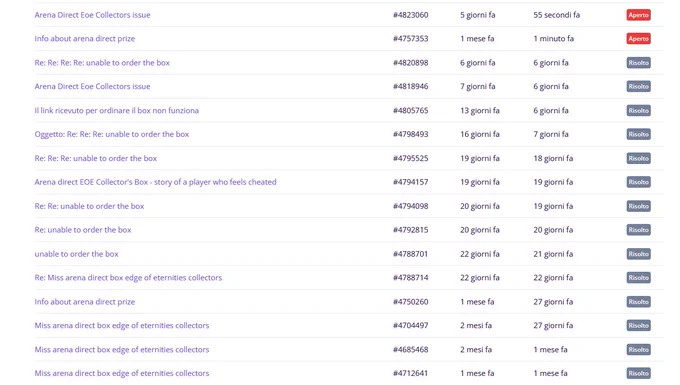This screenshot has width=680, height=385.
Task: Open ticket #4704497 Miss arena direct box
Action: pos(122,326)
